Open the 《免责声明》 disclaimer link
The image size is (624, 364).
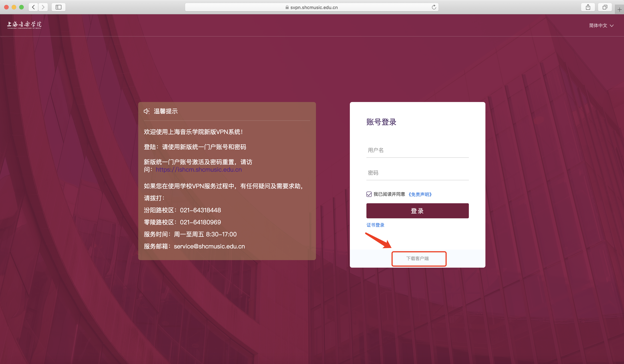point(420,194)
